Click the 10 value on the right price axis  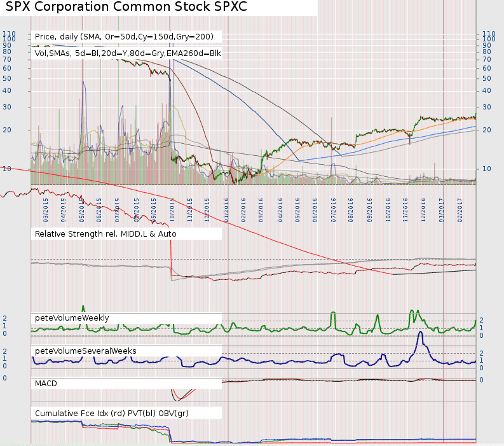(487, 169)
